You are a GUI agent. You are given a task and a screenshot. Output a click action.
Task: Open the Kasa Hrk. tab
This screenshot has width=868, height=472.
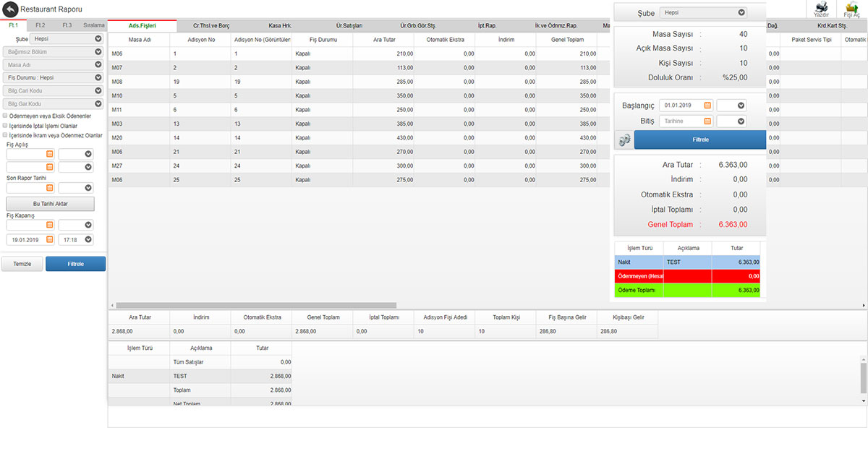[x=279, y=26]
